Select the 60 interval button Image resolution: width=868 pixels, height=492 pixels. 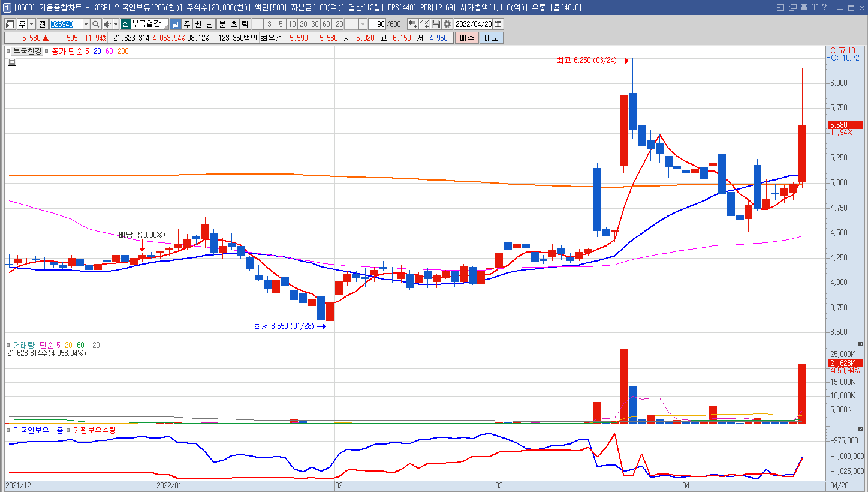(x=326, y=24)
